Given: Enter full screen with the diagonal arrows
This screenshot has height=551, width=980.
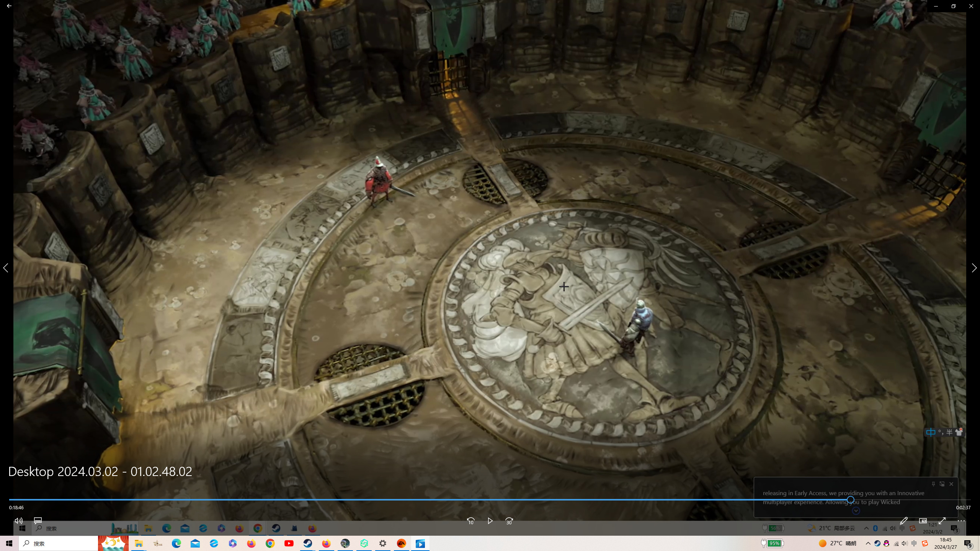Looking at the screenshot, I should point(942,521).
